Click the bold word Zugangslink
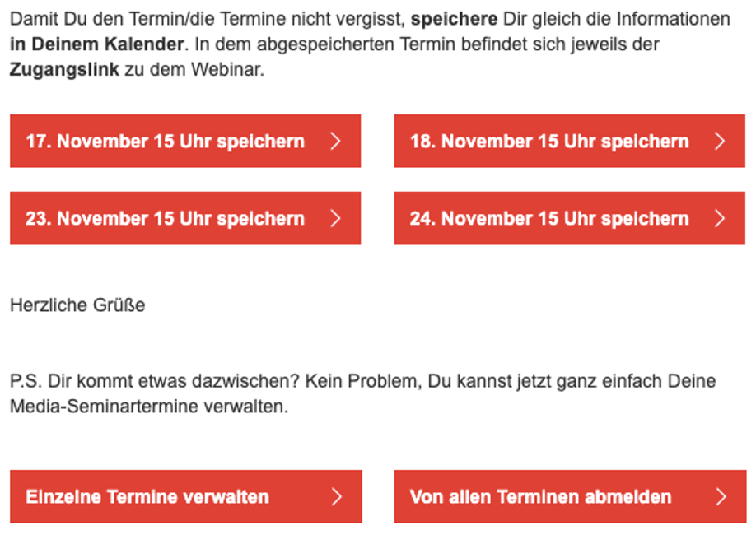 64,70
